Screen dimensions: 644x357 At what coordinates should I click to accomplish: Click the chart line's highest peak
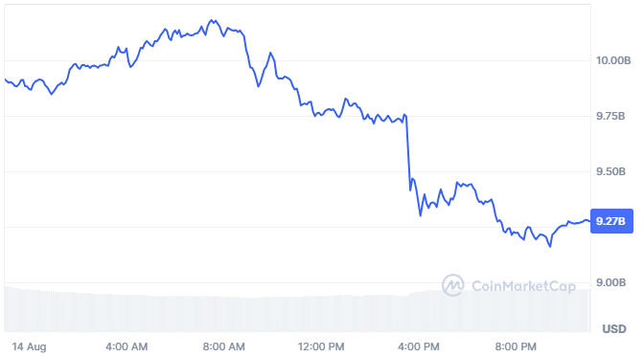click(213, 20)
